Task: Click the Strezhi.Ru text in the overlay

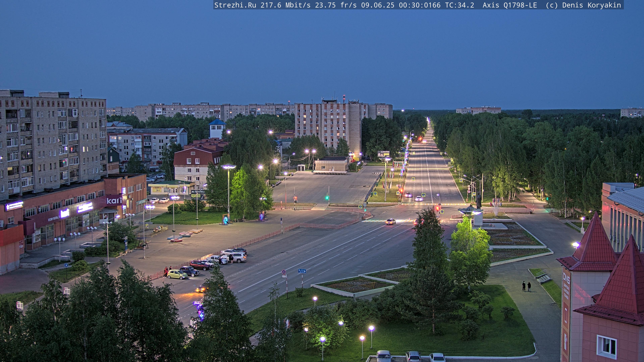Action: 235,5
